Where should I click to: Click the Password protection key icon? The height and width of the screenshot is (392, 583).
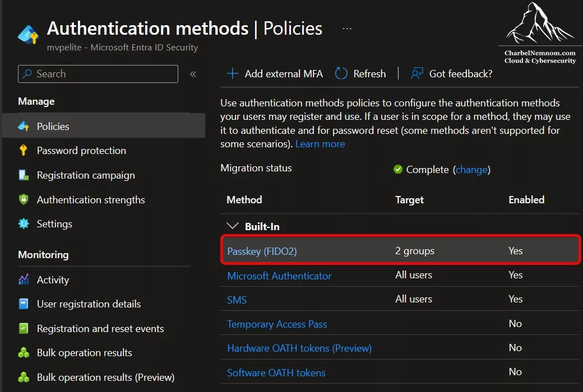[x=24, y=150]
